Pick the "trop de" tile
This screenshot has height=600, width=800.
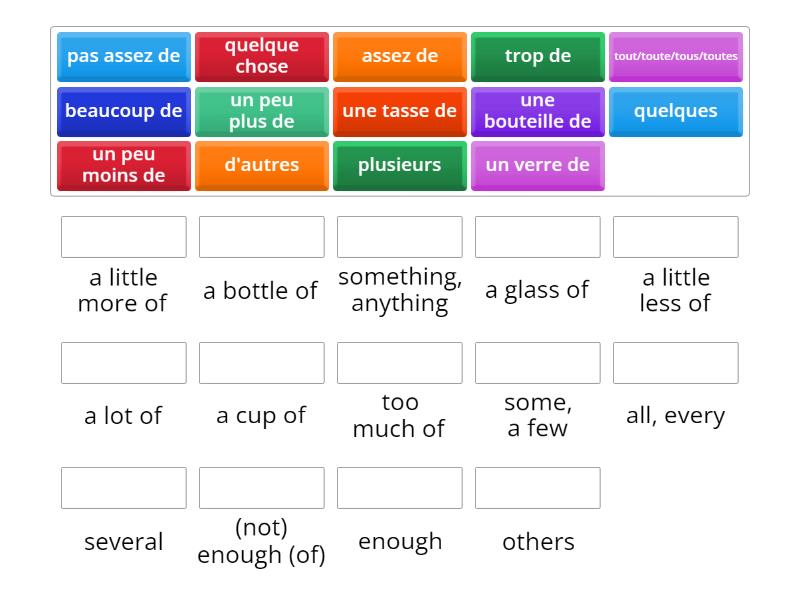537,56
